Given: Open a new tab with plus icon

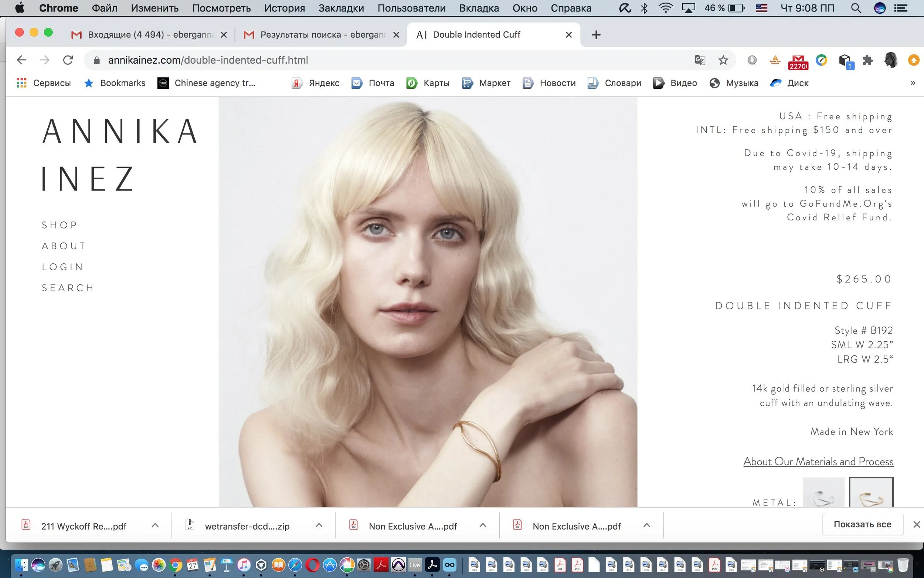Looking at the screenshot, I should [596, 35].
